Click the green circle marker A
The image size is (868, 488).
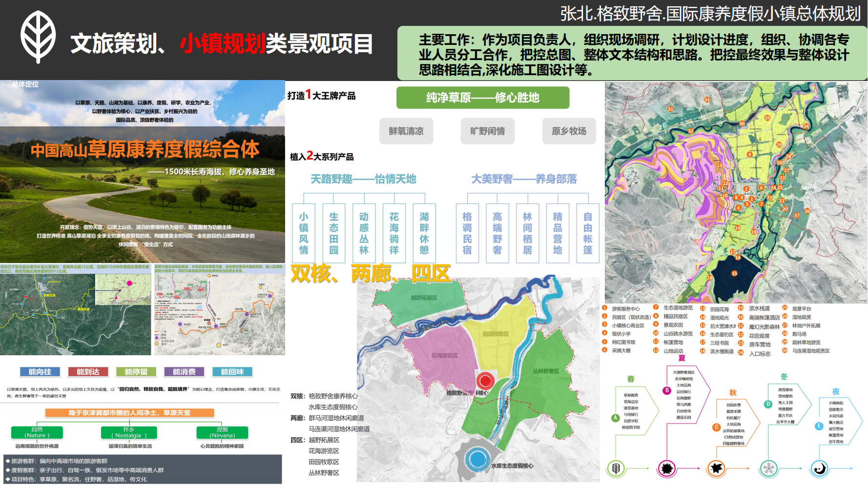point(616,418)
